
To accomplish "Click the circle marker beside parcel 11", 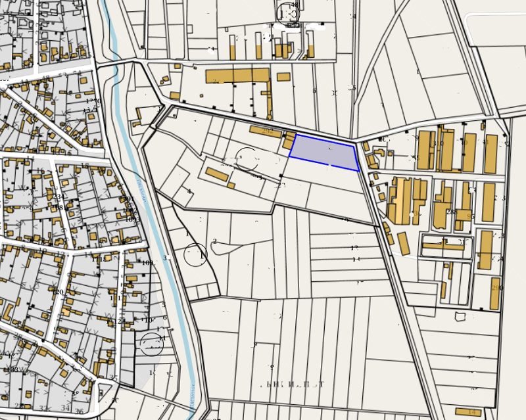I will pyautogui.click(x=152, y=344).
